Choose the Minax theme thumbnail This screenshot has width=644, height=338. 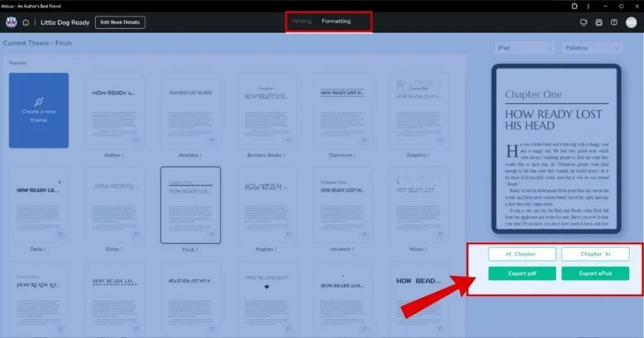tap(418, 205)
